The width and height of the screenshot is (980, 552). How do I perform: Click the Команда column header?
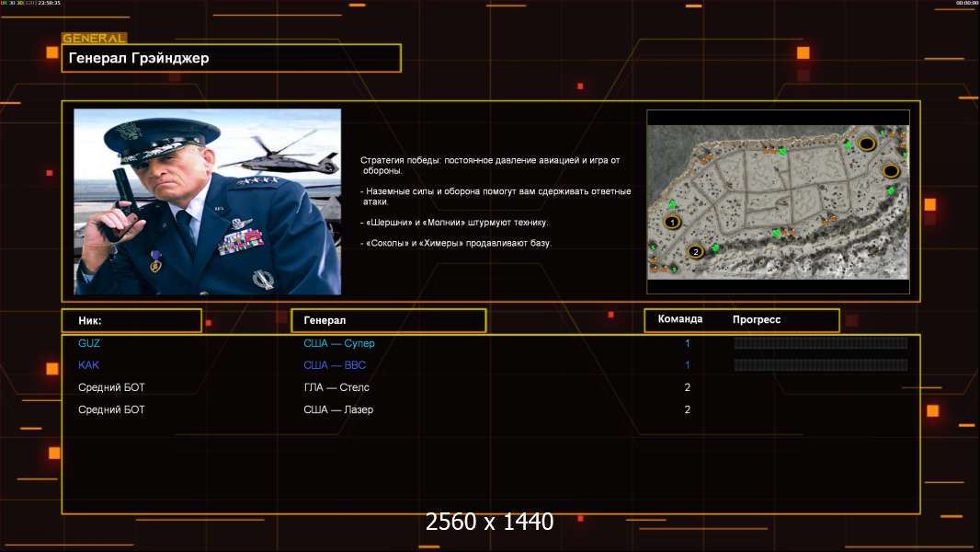click(x=680, y=319)
